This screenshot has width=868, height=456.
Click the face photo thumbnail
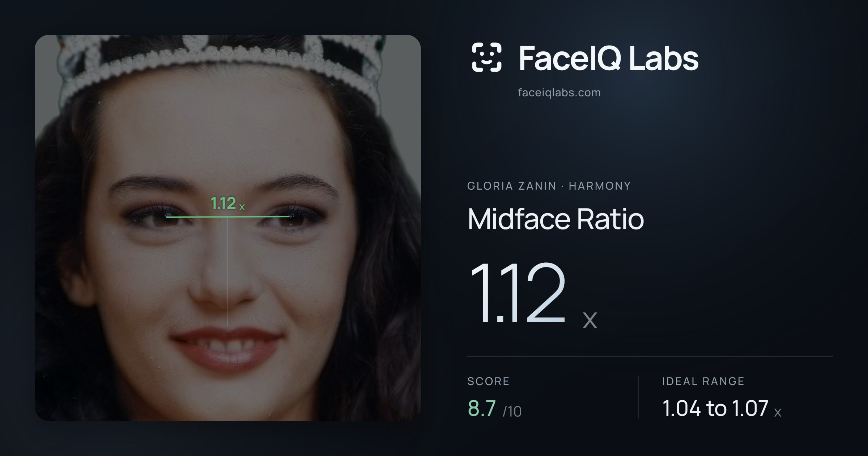pyautogui.click(x=228, y=228)
